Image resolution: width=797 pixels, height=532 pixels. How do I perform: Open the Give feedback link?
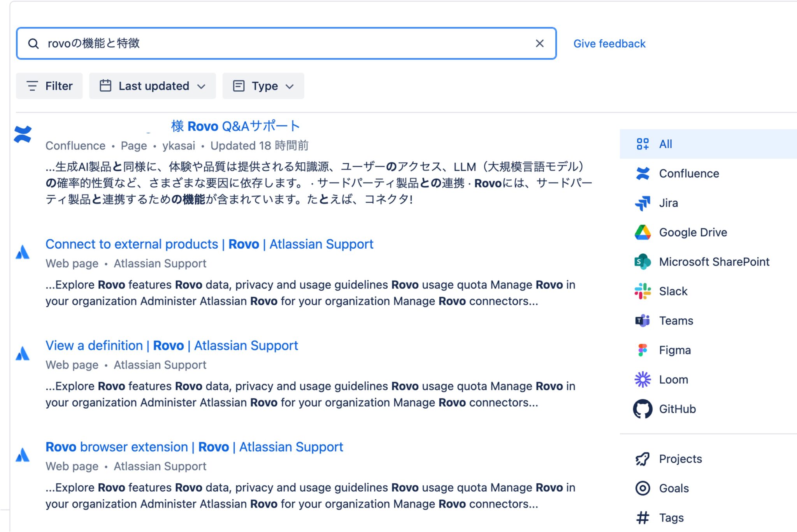tap(609, 43)
